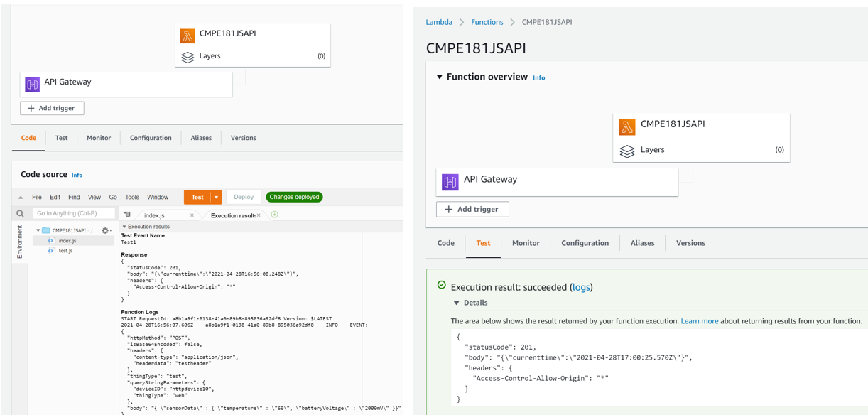868x415 pixels.
Task: Collapse the Function overview section
Action: tap(440, 77)
